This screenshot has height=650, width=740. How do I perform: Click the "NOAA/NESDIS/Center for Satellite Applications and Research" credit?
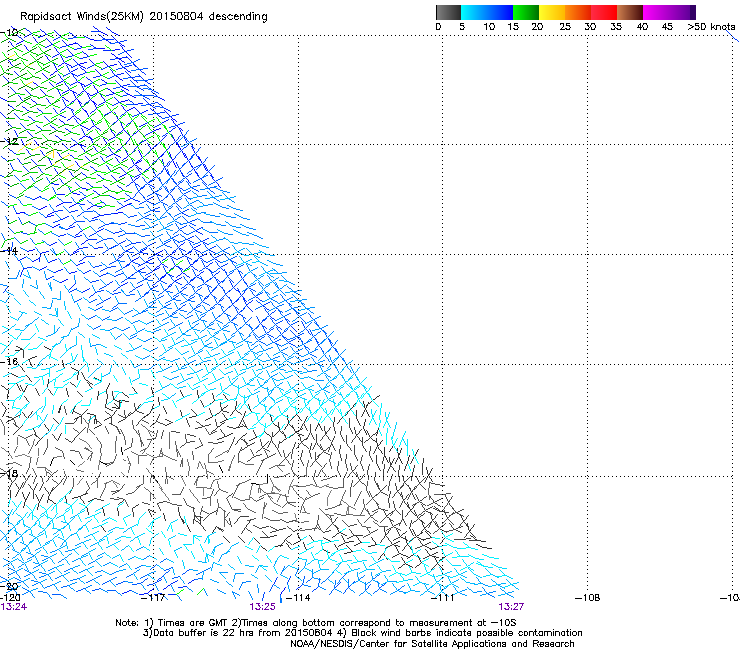(432, 644)
